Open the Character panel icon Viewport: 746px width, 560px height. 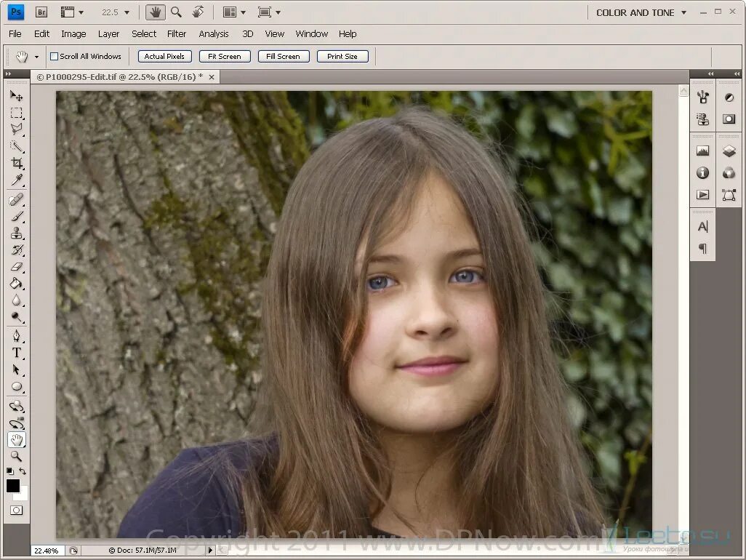[x=702, y=226]
